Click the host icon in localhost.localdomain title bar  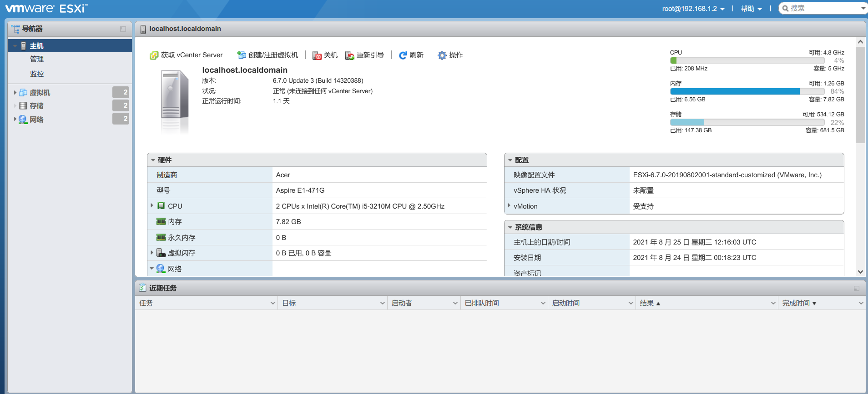143,29
